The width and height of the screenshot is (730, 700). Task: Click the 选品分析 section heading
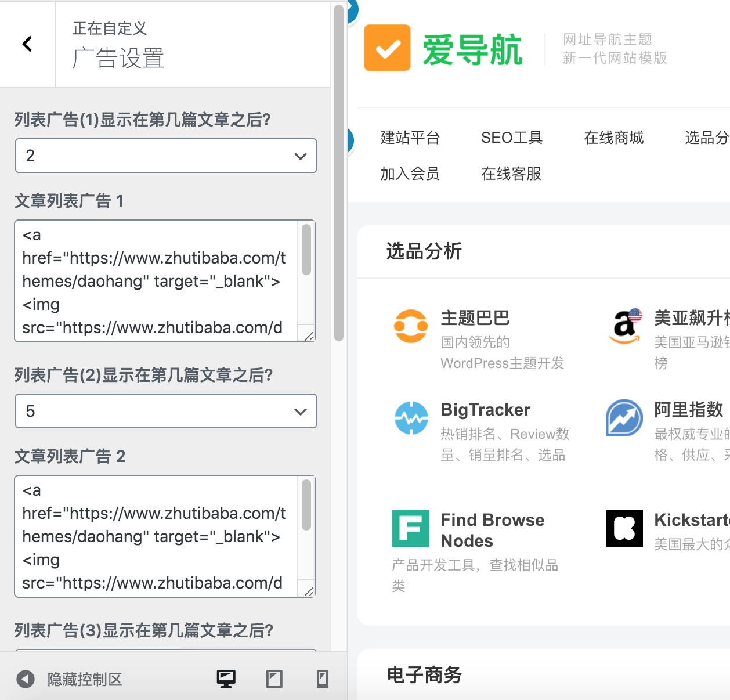click(x=424, y=251)
